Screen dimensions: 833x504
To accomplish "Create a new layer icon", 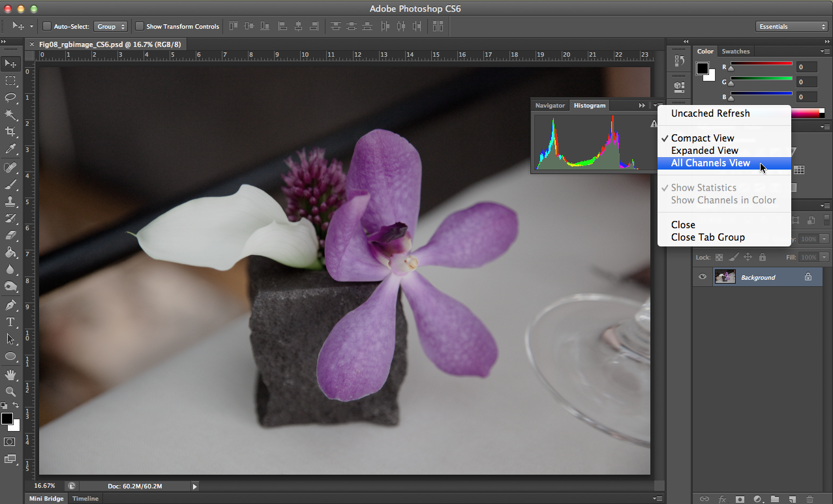I will pos(792,499).
